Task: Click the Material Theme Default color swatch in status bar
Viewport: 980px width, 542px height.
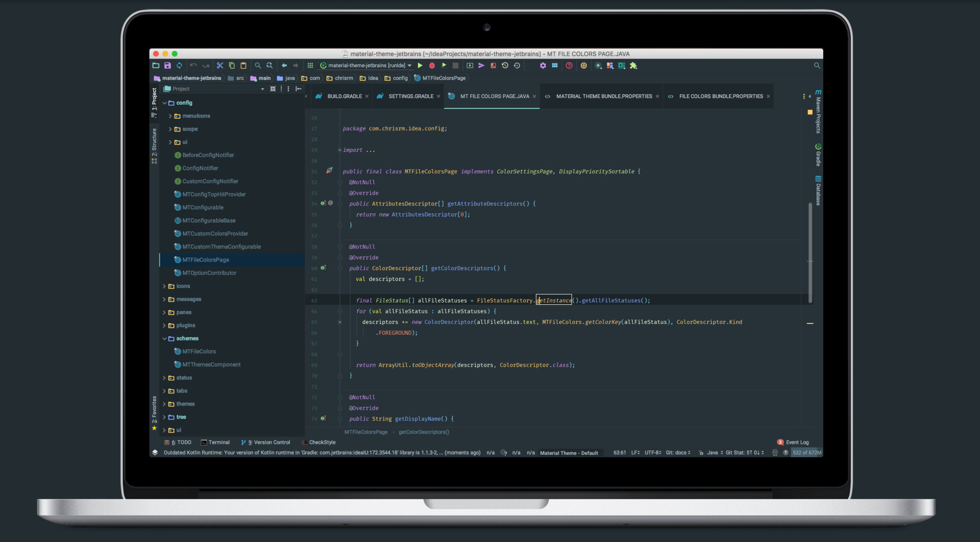Action: pyautogui.click(x=568, y=452)
